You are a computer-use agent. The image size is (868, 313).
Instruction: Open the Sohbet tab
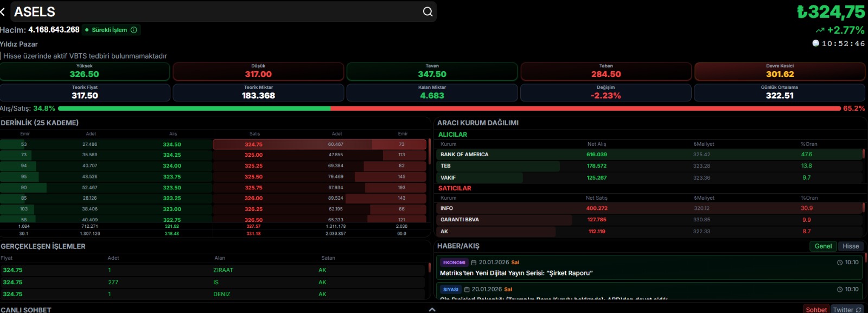click(x=816, y=310)
